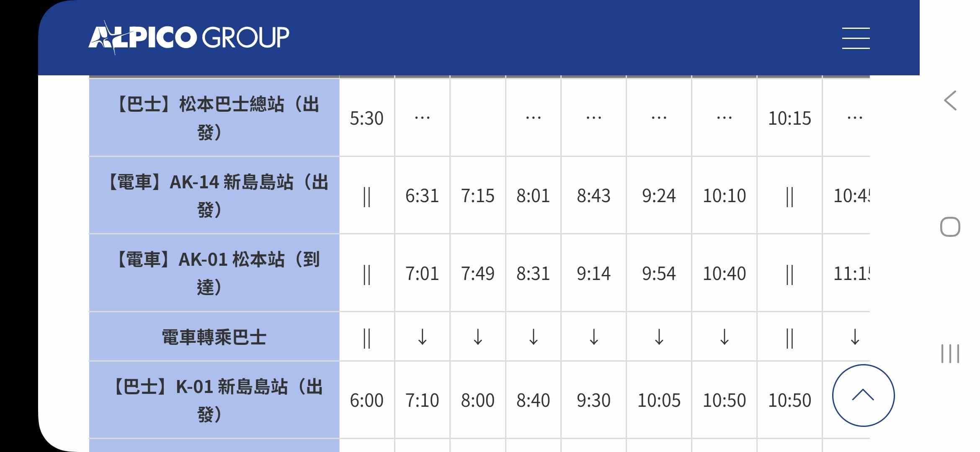Tap Android back navigation arrow
980x452 pixels.
950,100
